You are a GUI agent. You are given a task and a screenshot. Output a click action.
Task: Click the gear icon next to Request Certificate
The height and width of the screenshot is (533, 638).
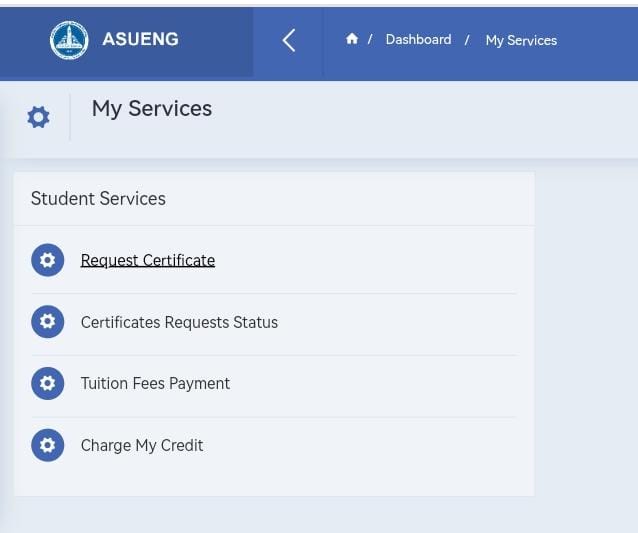47,260
